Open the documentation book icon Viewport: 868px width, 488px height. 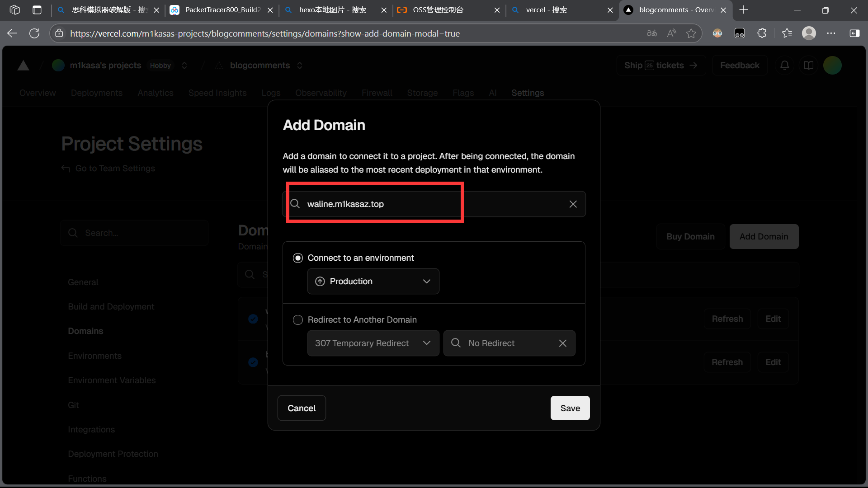809,66
